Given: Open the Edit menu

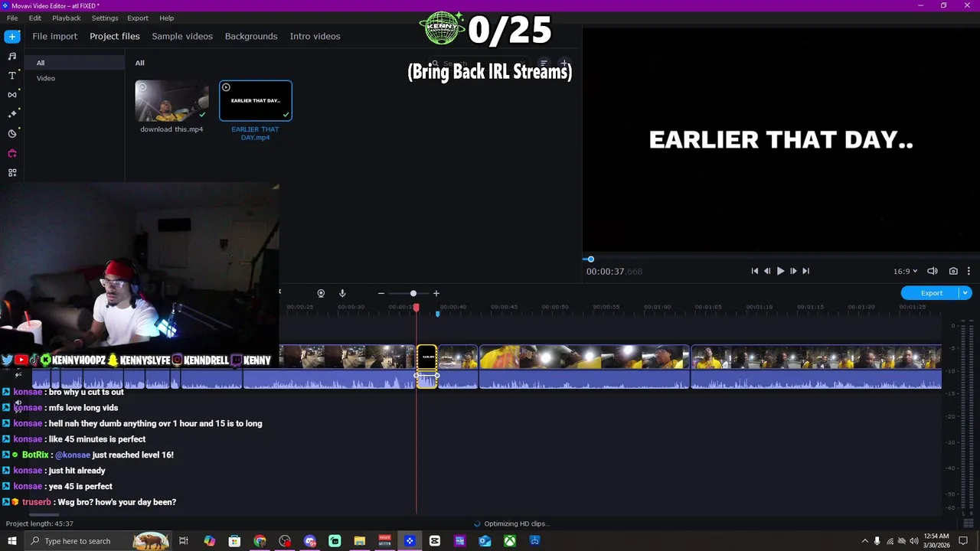Looking at the screenshot, I should [x=35, y=18].
